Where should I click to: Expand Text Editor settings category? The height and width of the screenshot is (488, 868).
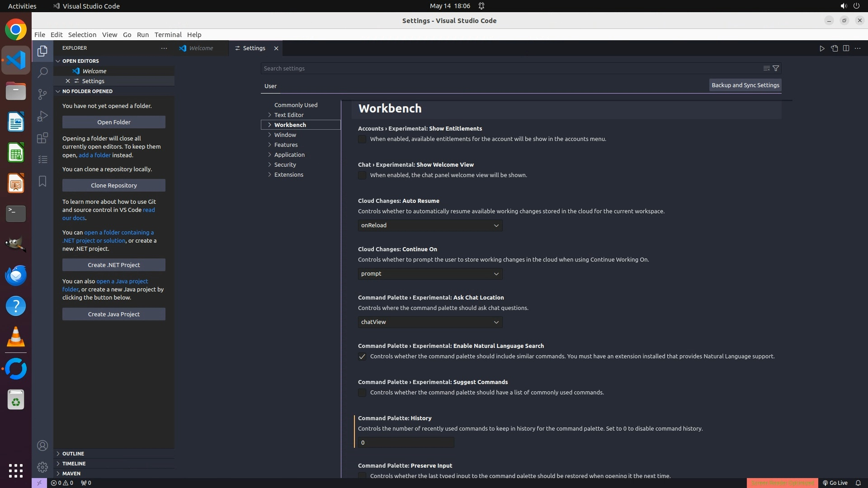coord(288,115)
